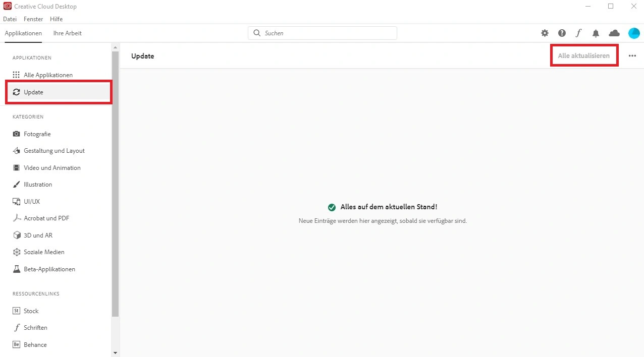Click the camera icon for Fotografie

[16, 134]
